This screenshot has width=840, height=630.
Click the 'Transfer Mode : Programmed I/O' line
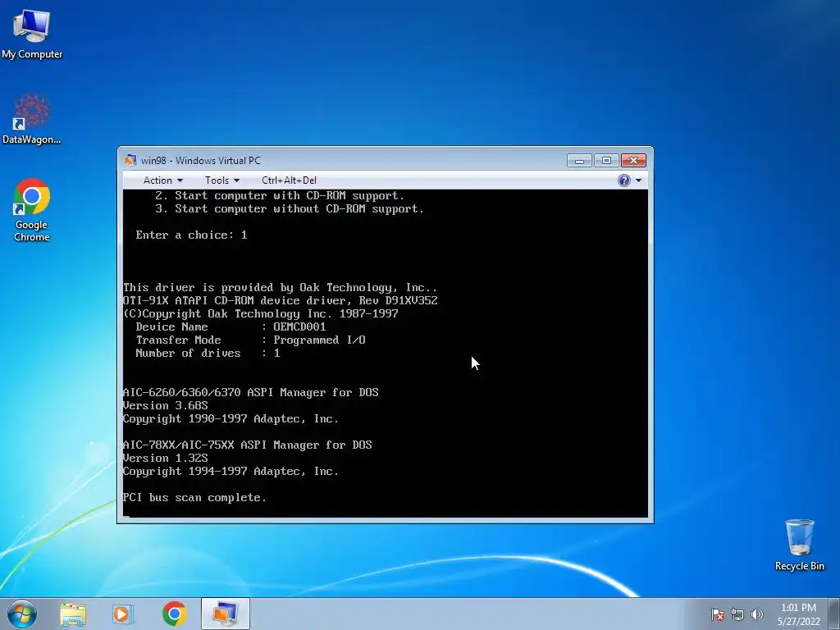point(250,340)
